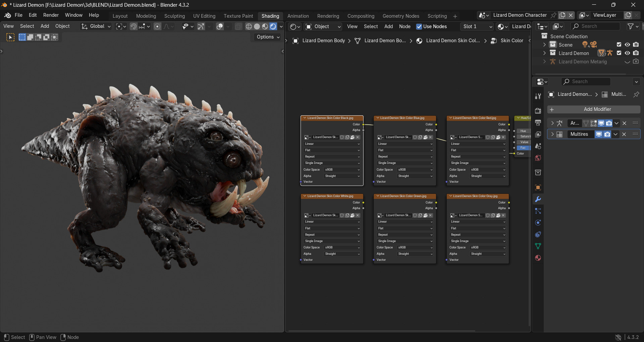Click the properties editor Search field
The height and width of the screenshot is (342, 644).
[x=586, y=81]
